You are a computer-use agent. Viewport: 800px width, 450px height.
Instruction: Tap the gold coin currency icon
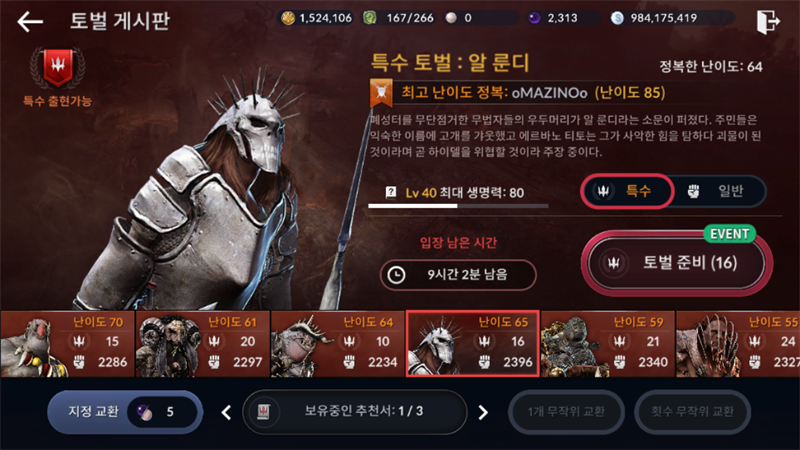tap(288, 18)
